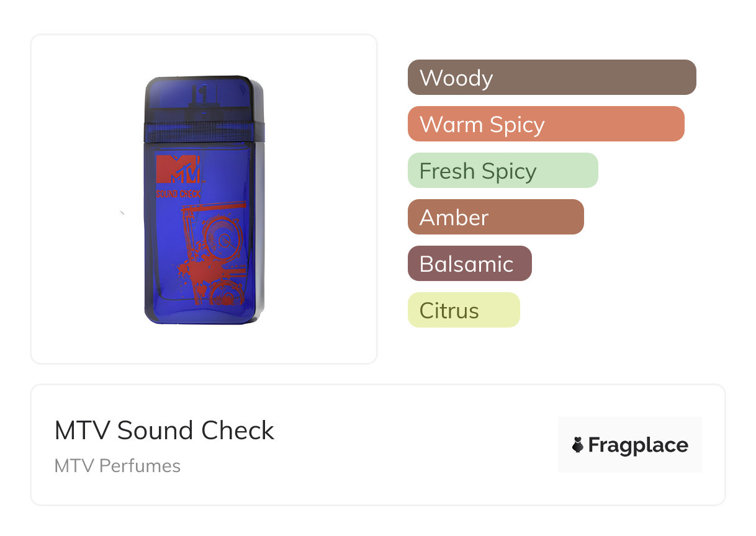Image resolution: width=756 pixels, height=536 pixels.
Task: Click the Citrus label text
Action: (x=449, y=311)
